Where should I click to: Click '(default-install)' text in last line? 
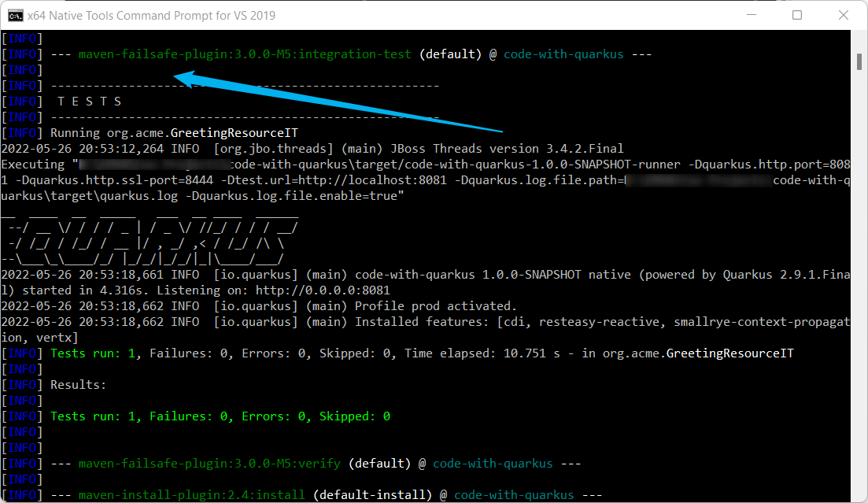pos(372,494)
